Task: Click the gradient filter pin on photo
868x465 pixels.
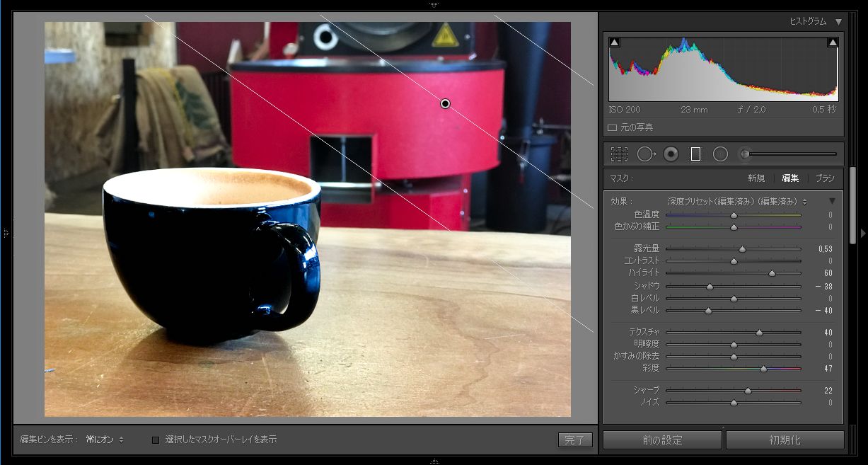Action: coord(445,103)
